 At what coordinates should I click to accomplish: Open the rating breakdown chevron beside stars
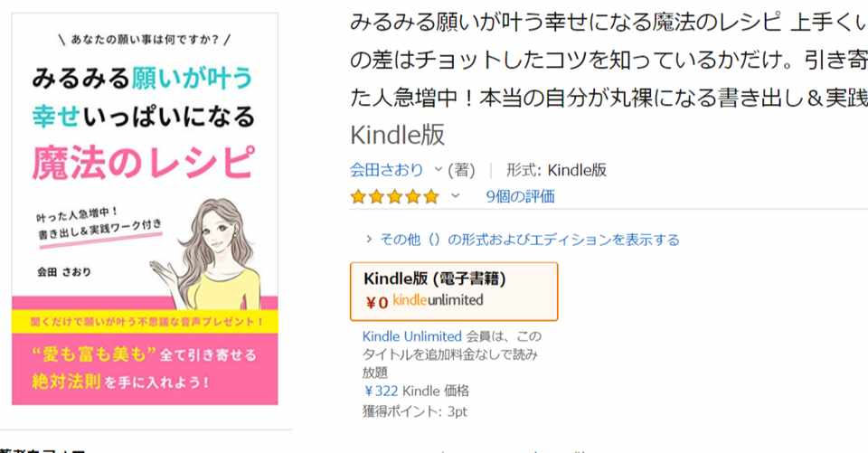click(x=455, y=195)
